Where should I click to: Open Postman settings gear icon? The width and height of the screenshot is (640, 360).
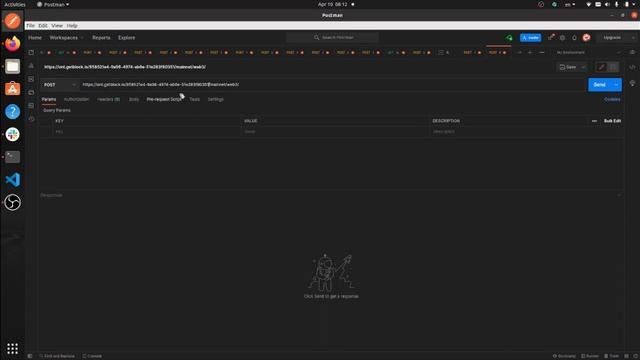[x=562, y=38]
